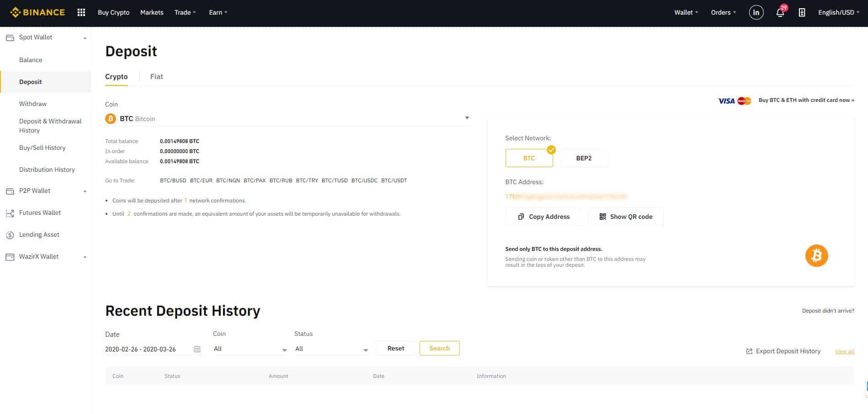This screenshot has width=868, height=414.
Task: Open Markets in the top navigation
Action: [152, 12]
